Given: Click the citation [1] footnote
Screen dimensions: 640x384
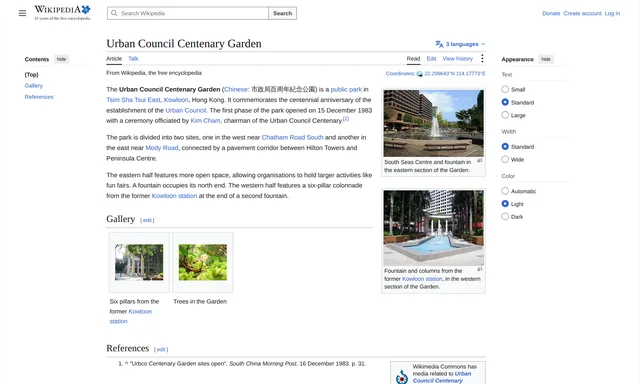Looking at the screenshot, I should pos(346,119).
